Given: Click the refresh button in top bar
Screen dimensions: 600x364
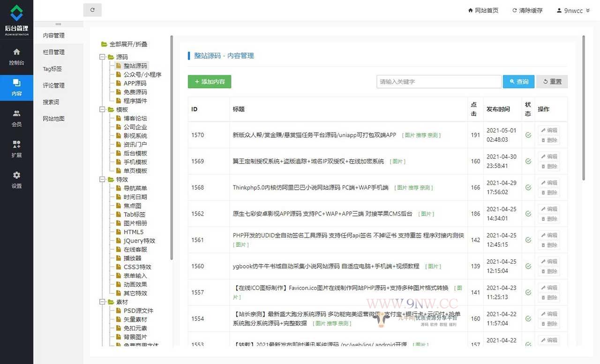Looking at the screenshot, I should point(92,10).
